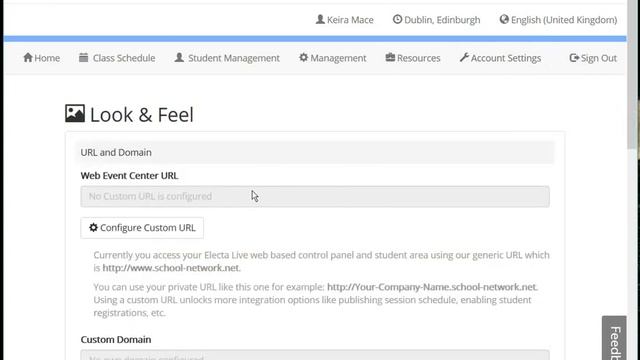Open the Keira Mace user profile link
The height and width of the screenshot is (360, 640).
pos(344,20)
